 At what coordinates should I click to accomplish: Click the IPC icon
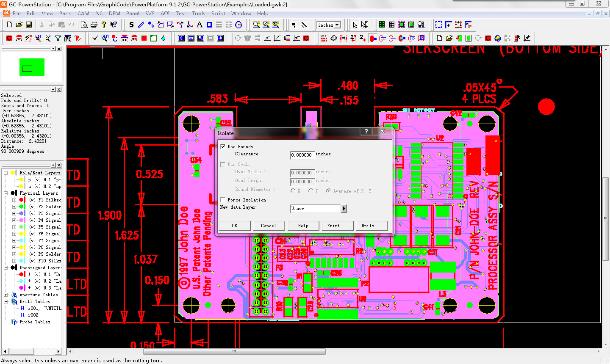[x=68, y=38]
